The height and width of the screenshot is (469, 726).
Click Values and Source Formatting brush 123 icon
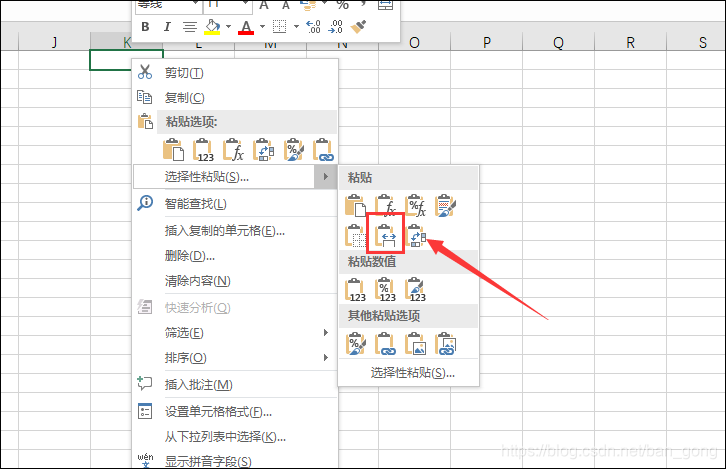pyautogui.click(x=415, y=290)
